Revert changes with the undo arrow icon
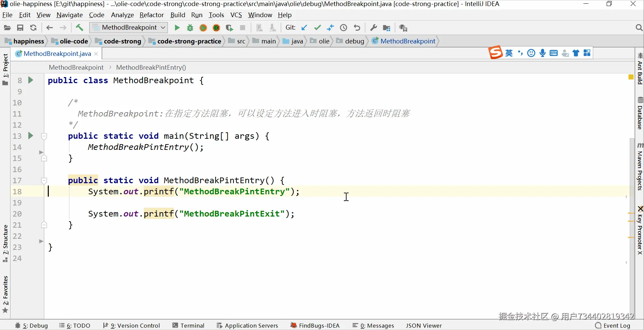 (x=357, y=28)
